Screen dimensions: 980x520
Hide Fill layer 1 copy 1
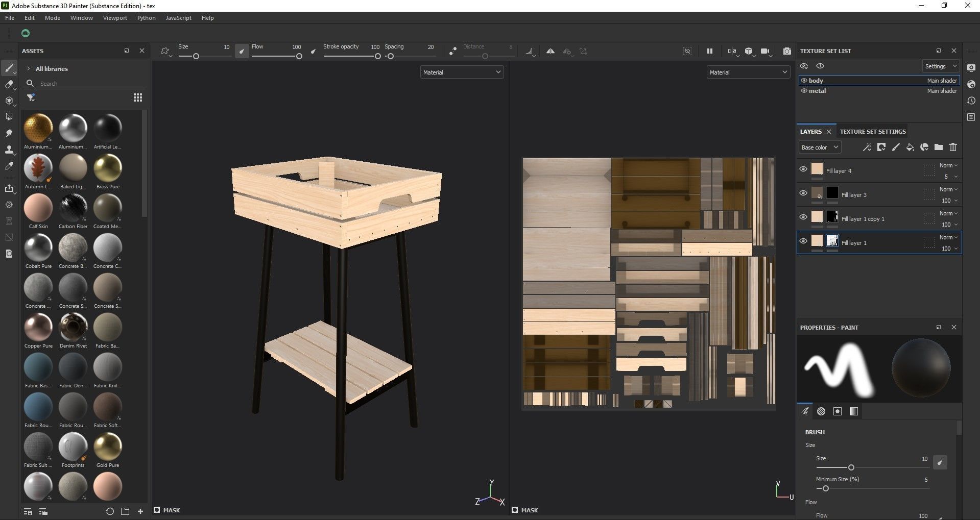[x=803, y=217]
